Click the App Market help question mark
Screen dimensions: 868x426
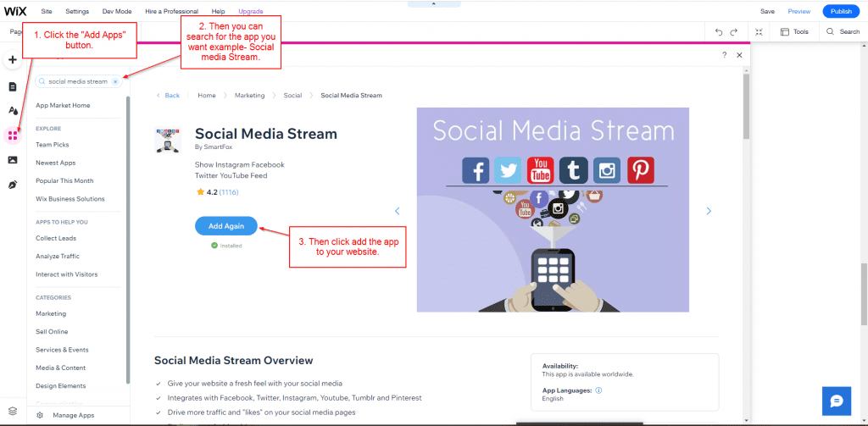(724, 54)
